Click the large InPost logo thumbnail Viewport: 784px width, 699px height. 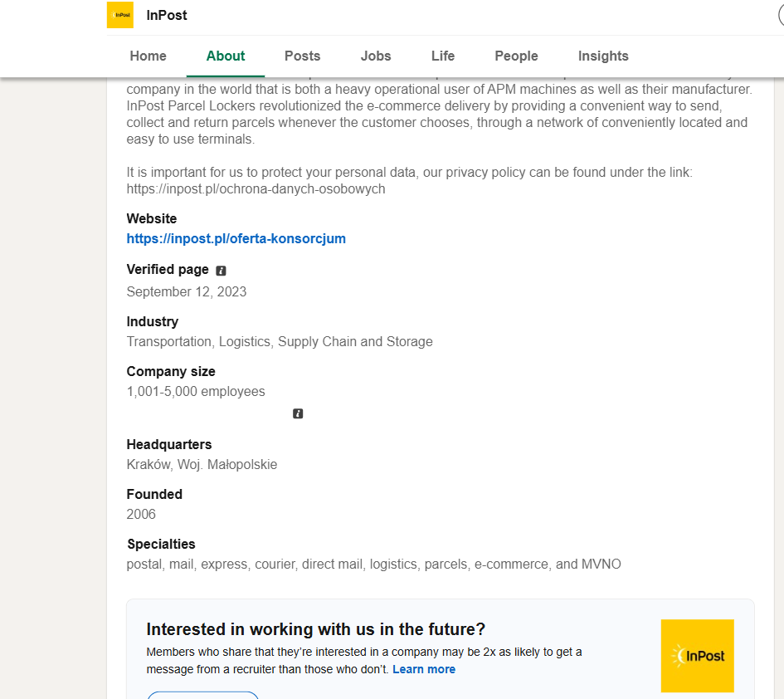pos(698,656)
